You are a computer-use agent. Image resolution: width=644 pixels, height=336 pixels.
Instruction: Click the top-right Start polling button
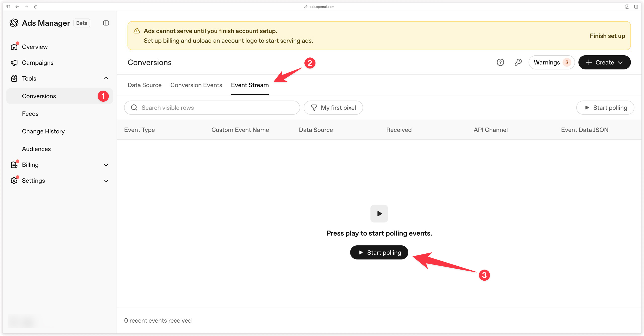tap(605, 108)
